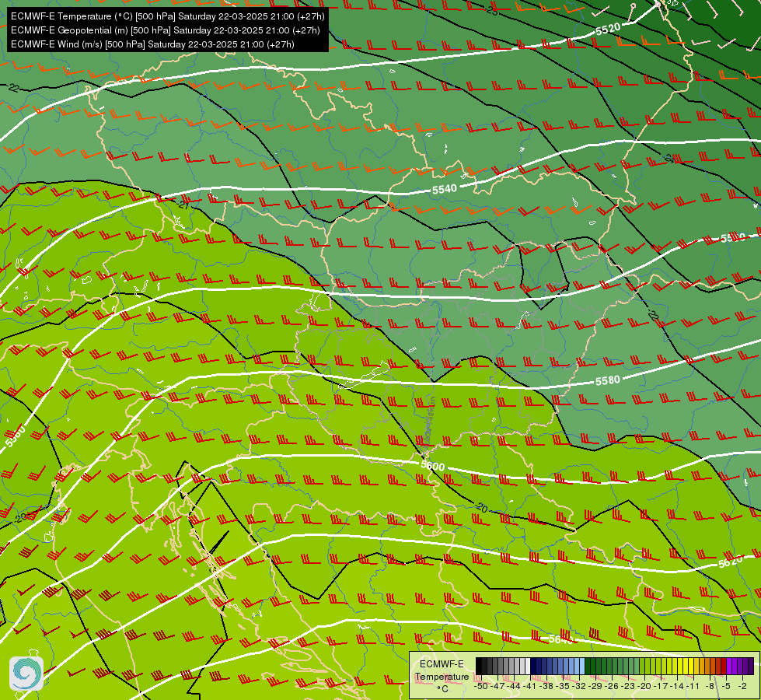
Task: Click the 5640 geopotential contour label
Action: [560, 639]
